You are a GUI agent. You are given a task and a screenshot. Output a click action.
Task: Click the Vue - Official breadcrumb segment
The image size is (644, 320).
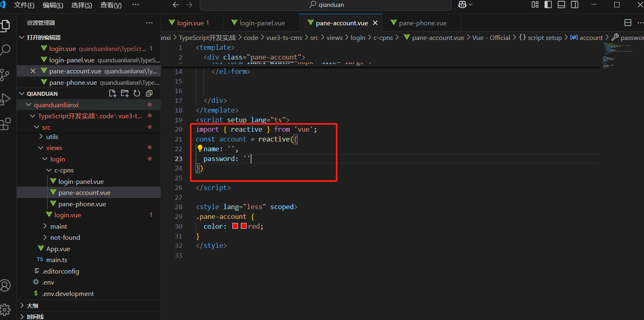491,38
